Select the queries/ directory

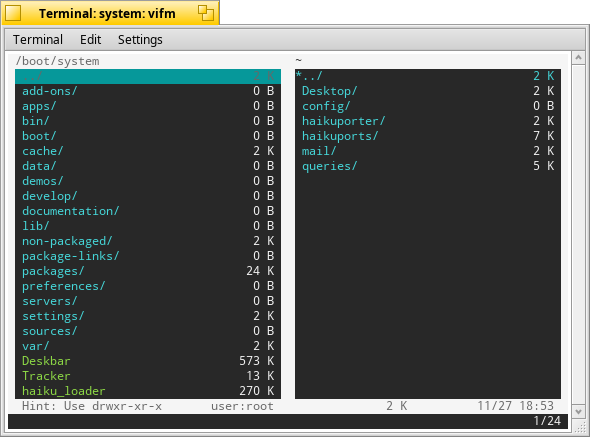428,166
